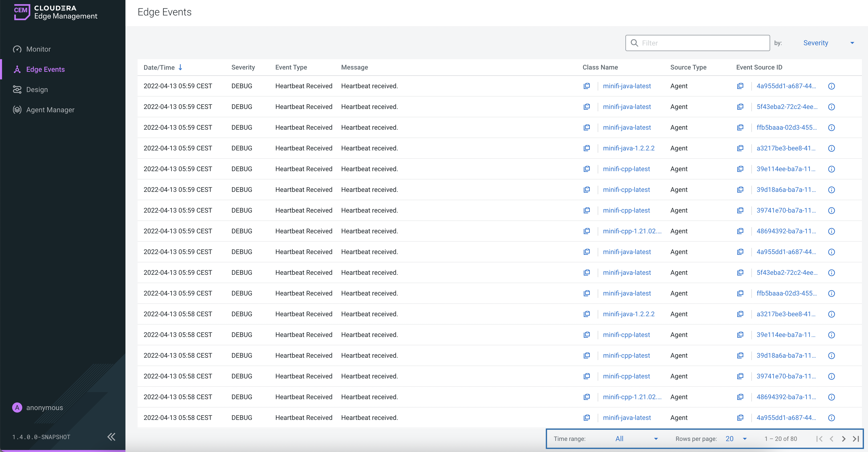
Task: Collapse the sidebar with double-chevron icon
Action: click(111, 437)
